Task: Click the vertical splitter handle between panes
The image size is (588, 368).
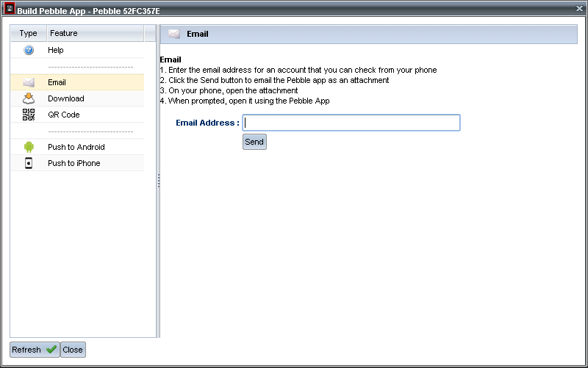Action: (159, 181)
